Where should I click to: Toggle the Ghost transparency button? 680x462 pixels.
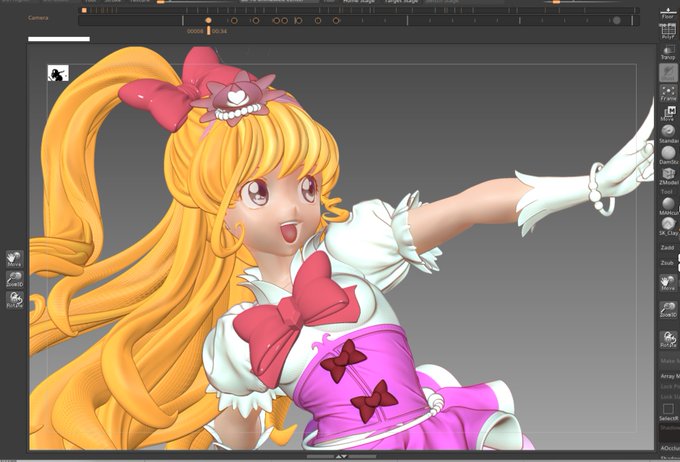668,72
